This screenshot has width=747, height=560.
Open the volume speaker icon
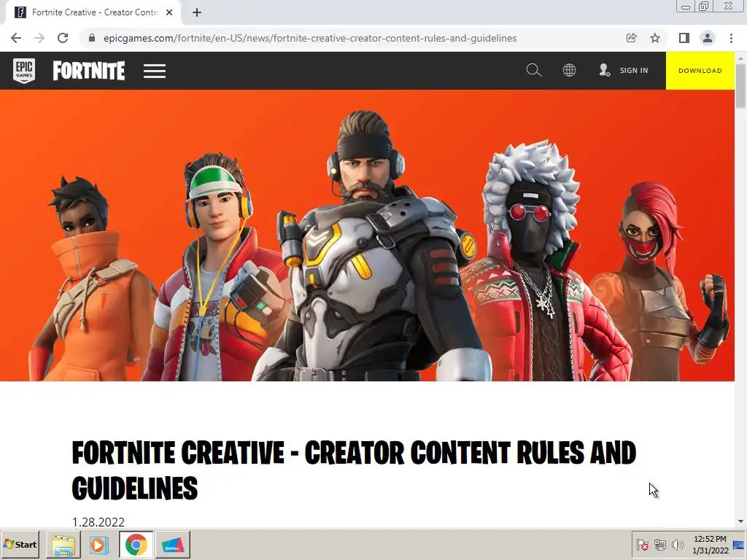tap(677, 544)
